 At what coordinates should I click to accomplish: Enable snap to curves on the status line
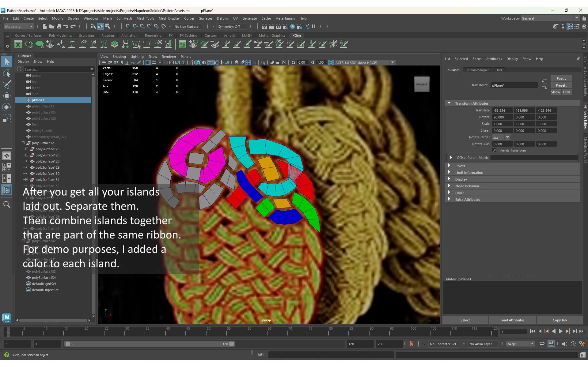135,27
